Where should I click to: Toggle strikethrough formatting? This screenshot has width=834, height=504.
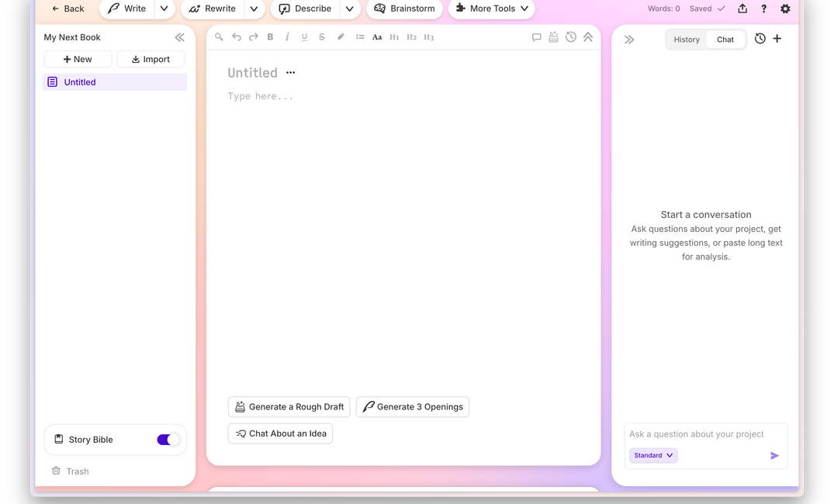click(x=321, y=36)
